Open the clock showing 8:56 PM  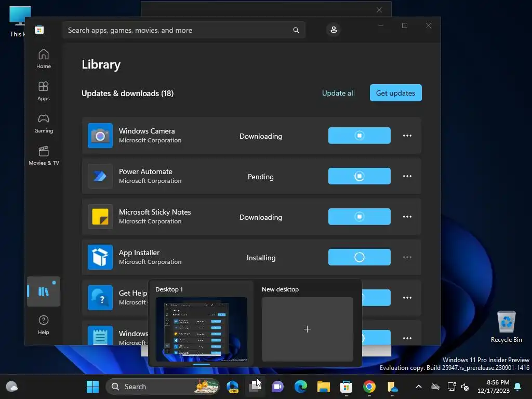click(494, 387)
